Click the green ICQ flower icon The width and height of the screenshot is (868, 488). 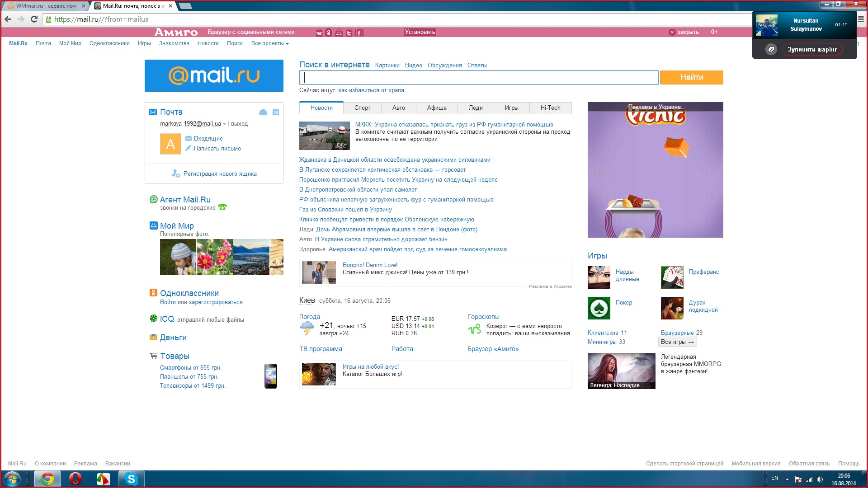tap(154, 319)
